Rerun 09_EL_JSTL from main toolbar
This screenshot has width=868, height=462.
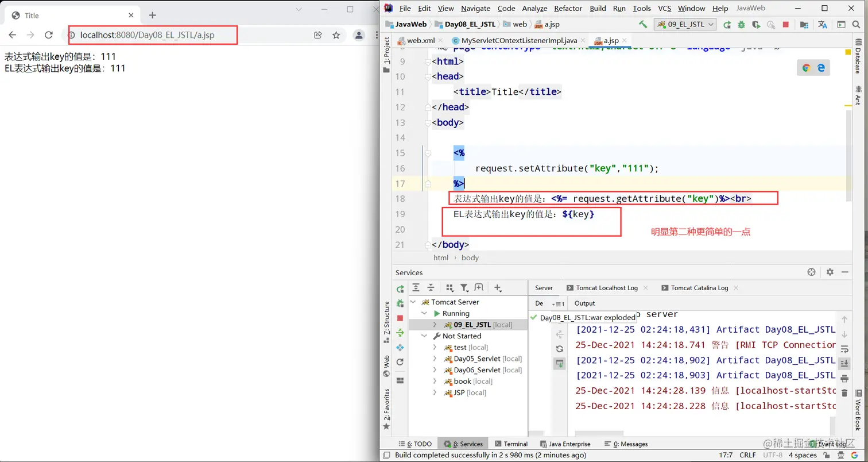click(727, 24)
